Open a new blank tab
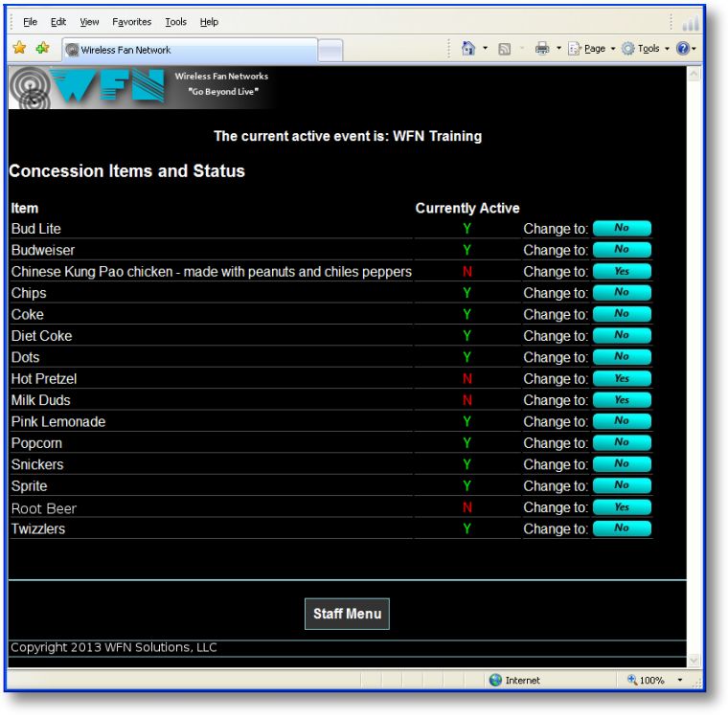The width and height of the screenshot is (728, 718). point(330,51)
